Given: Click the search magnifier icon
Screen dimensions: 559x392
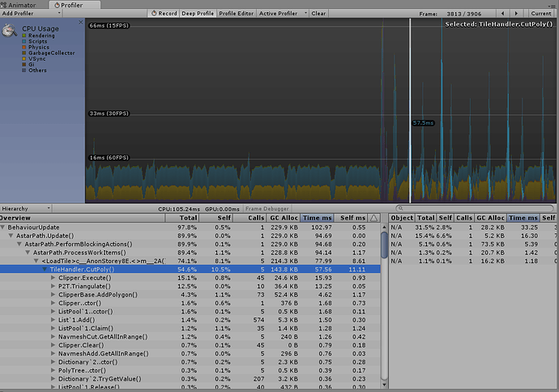Looking at the screenshot, I should pos(401,208).
